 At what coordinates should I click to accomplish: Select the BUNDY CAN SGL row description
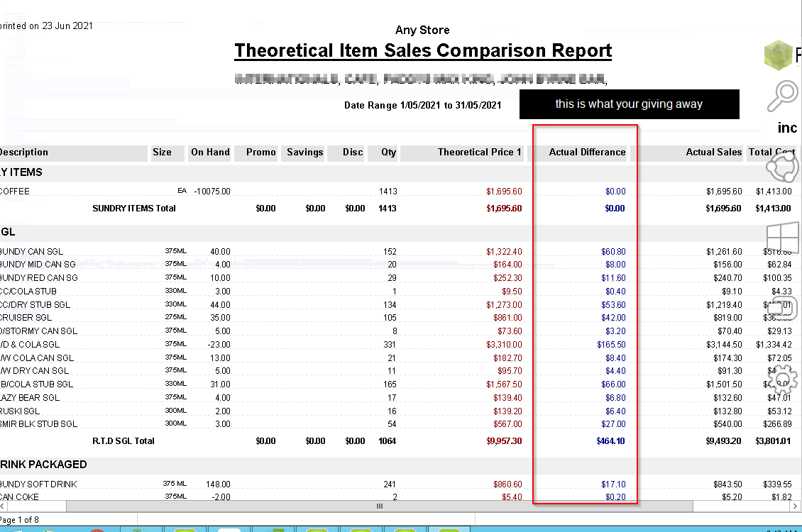[x=32, y=252]
